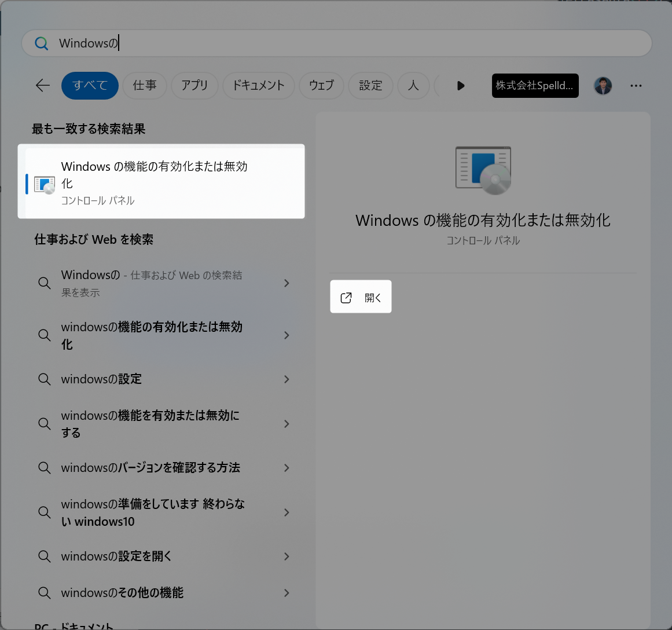Click the 開く button in preview pane
This screenshot has height=630, width=672.
coord(361,297)
